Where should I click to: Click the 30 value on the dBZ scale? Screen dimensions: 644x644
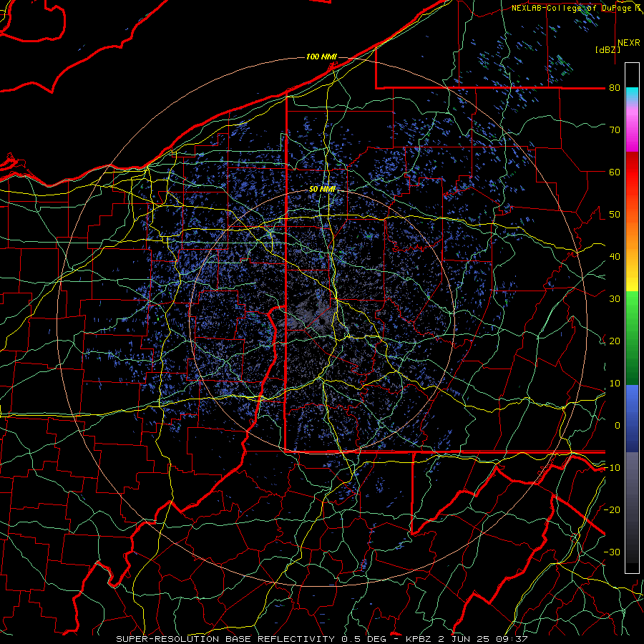coord(615,299)
